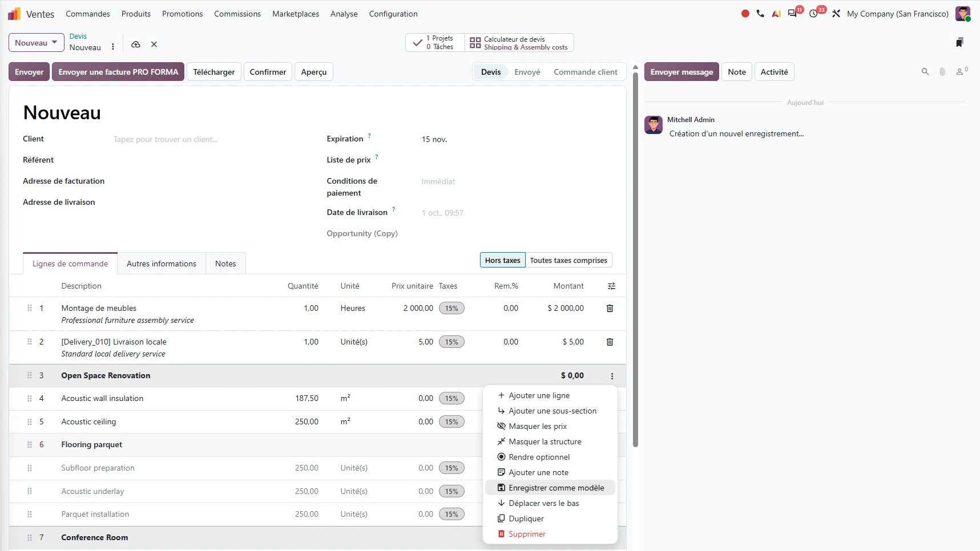Open Produits menu
Screen dimensions: 980x551
[x=136, y=14]
